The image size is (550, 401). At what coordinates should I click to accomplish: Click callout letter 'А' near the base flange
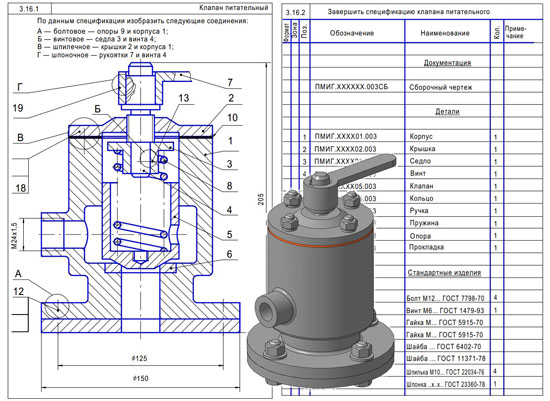point(18,274)
